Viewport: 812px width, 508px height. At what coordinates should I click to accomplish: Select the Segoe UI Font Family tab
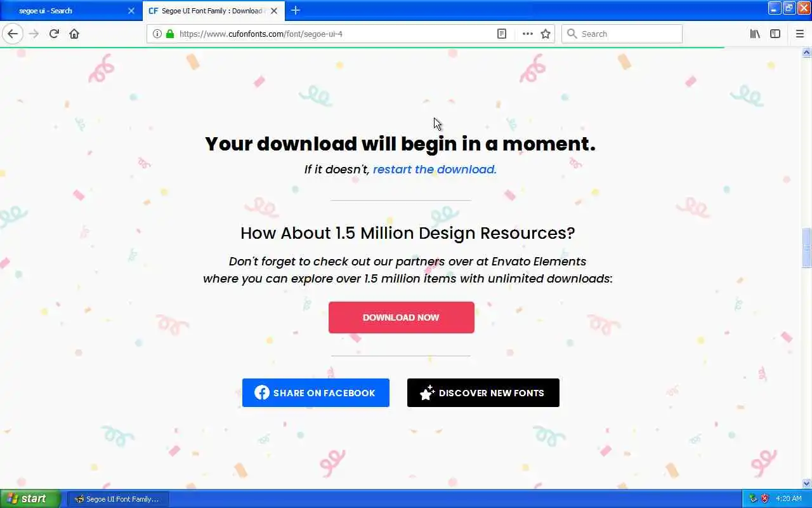[x=213, y=11]
